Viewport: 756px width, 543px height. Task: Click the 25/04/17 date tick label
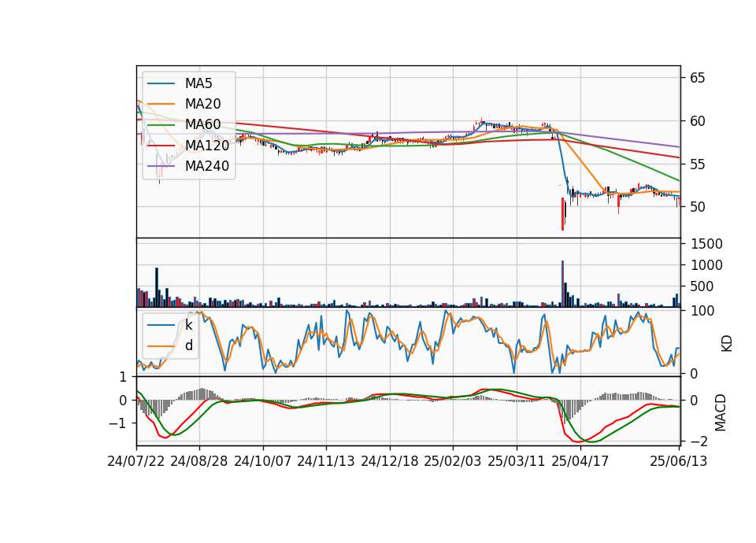pyautogui.click(x=580, y=461)
